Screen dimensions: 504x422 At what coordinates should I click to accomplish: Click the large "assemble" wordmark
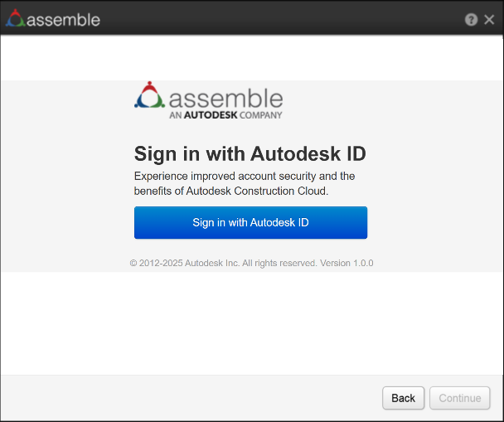coord(225,98)
